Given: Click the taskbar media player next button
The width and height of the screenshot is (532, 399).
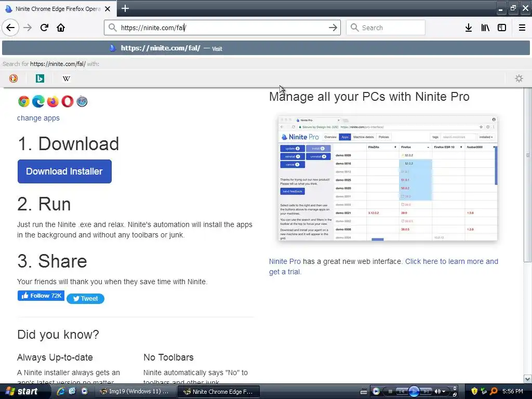Looking at the screenshot, I should 426,392.
